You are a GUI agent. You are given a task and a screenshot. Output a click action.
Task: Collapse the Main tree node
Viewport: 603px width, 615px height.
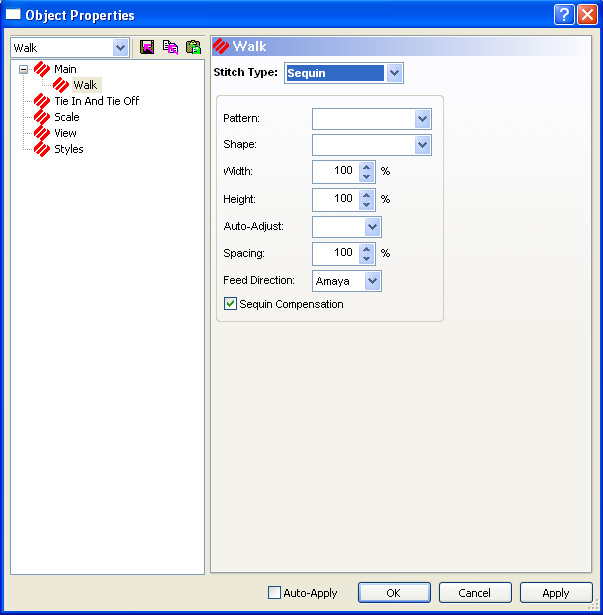coord(23,69)
